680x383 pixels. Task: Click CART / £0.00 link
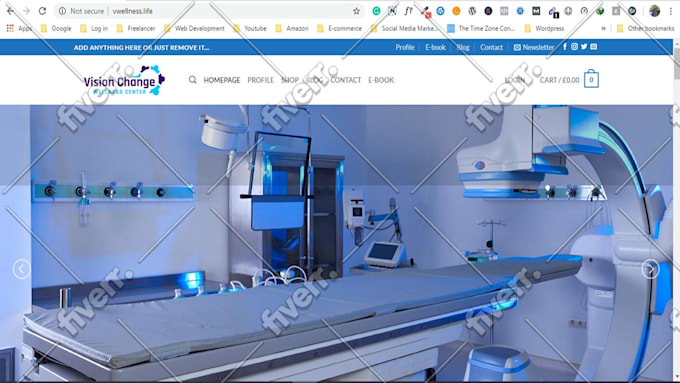(x=559, y=80)
